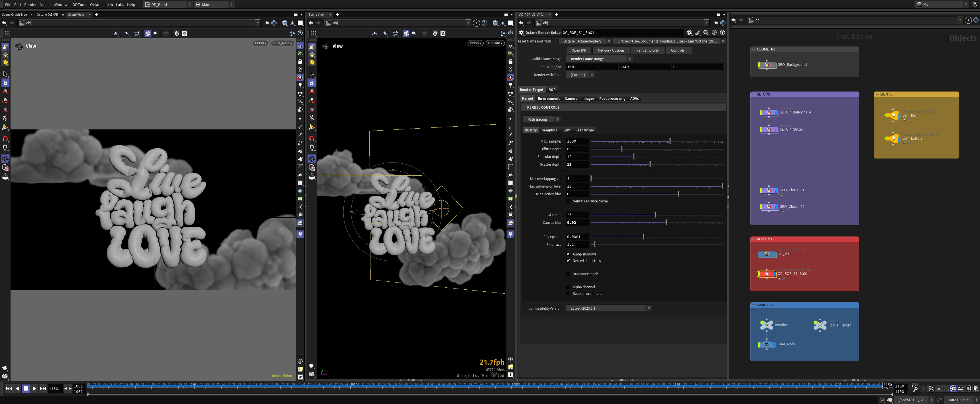Switch to the Sampling tab
The width and height of the screenshot is (980, 404).
click(x=549, y=130)
